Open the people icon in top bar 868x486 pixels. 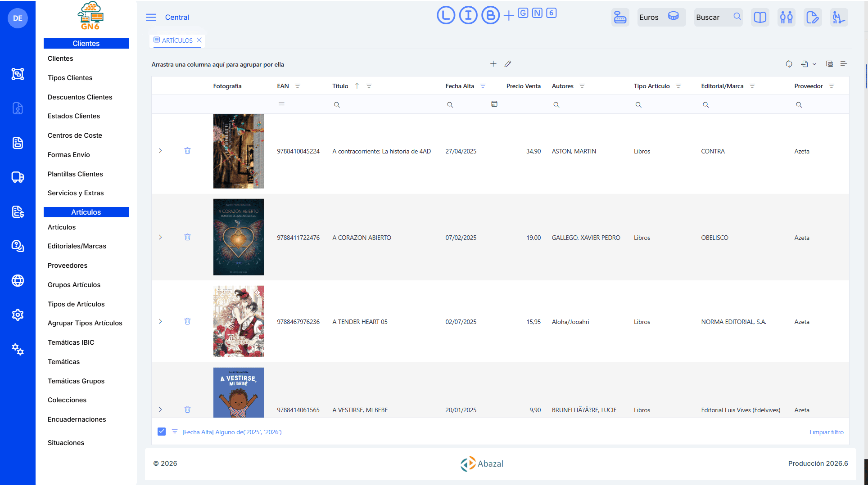coord(786,17)
